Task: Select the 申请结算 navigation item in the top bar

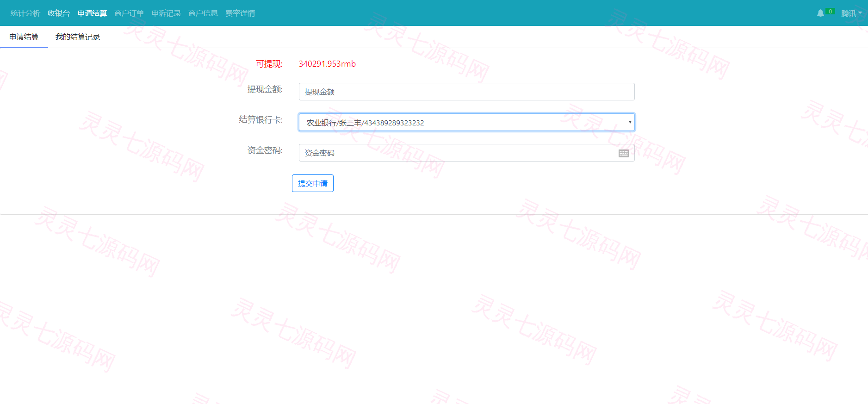Action: point(92,13)
